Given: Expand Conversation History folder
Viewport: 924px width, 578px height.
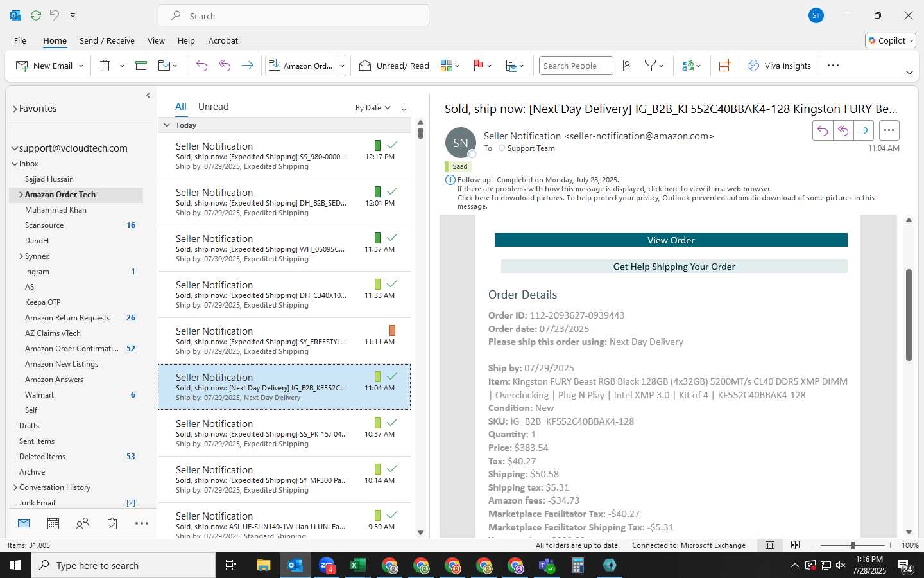Looking at the screenshot, I should (15, 487).
